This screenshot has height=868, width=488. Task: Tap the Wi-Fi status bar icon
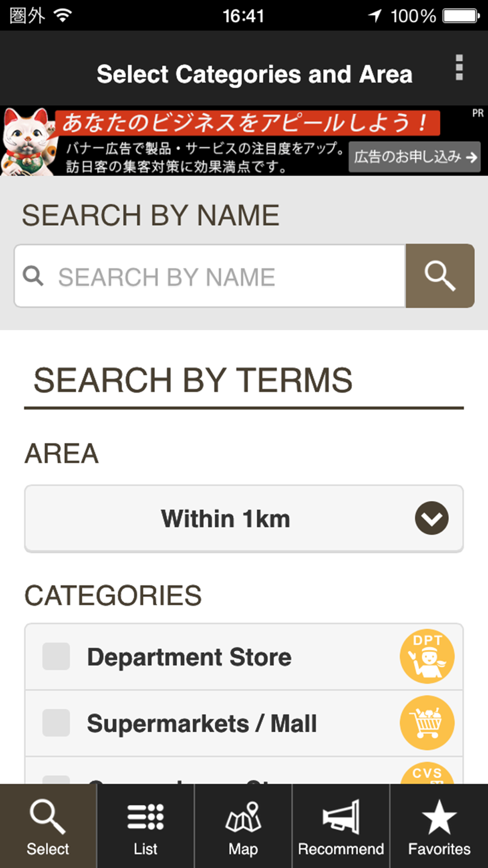tap(63, 16)
